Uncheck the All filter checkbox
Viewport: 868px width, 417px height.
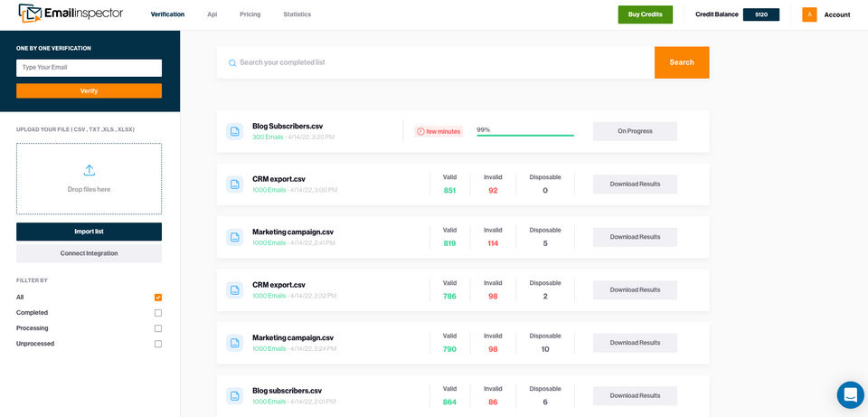tap(158, 298)
